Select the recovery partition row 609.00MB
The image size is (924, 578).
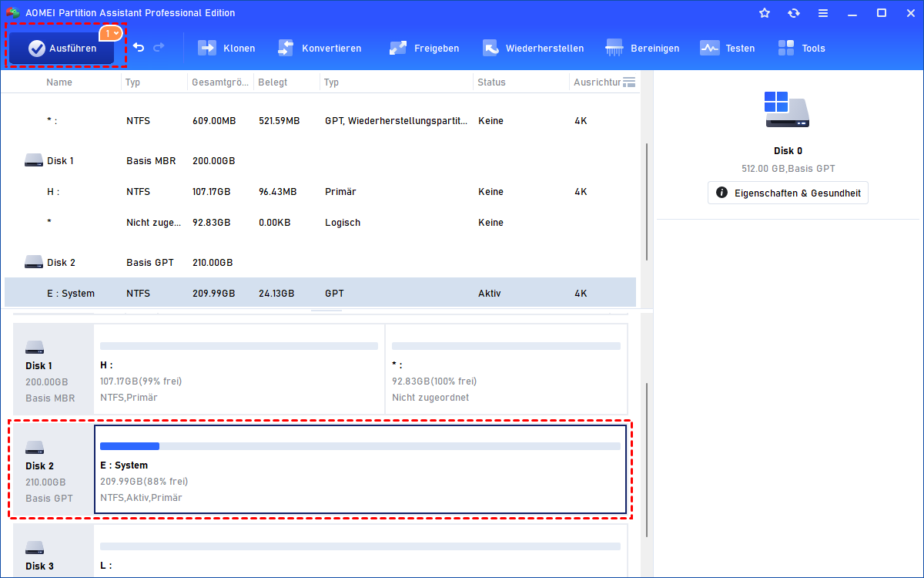tap(320, 121)
